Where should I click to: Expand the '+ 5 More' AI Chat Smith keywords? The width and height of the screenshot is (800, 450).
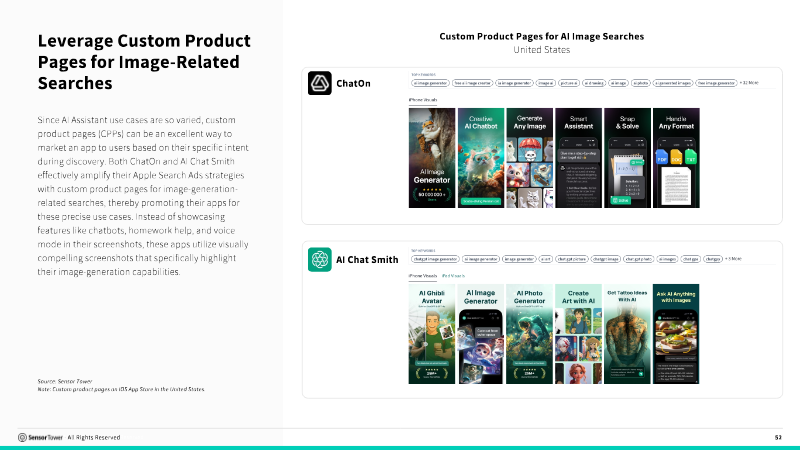(x=734, y=259)
